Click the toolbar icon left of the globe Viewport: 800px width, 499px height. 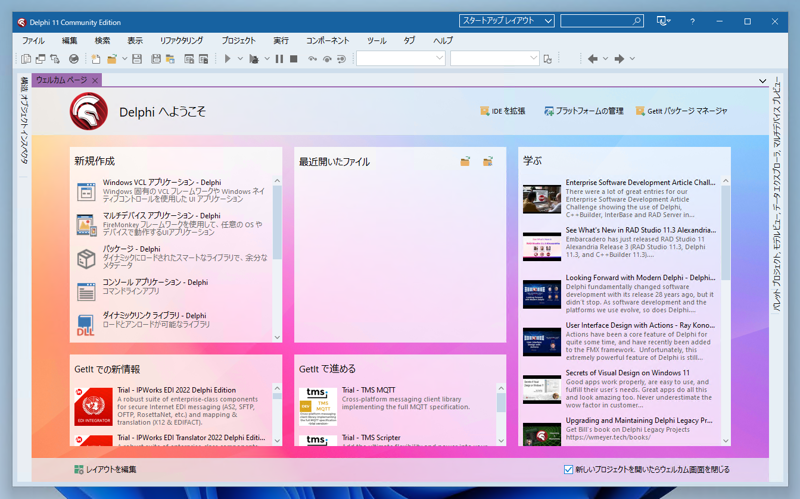(x=55, y=59)
